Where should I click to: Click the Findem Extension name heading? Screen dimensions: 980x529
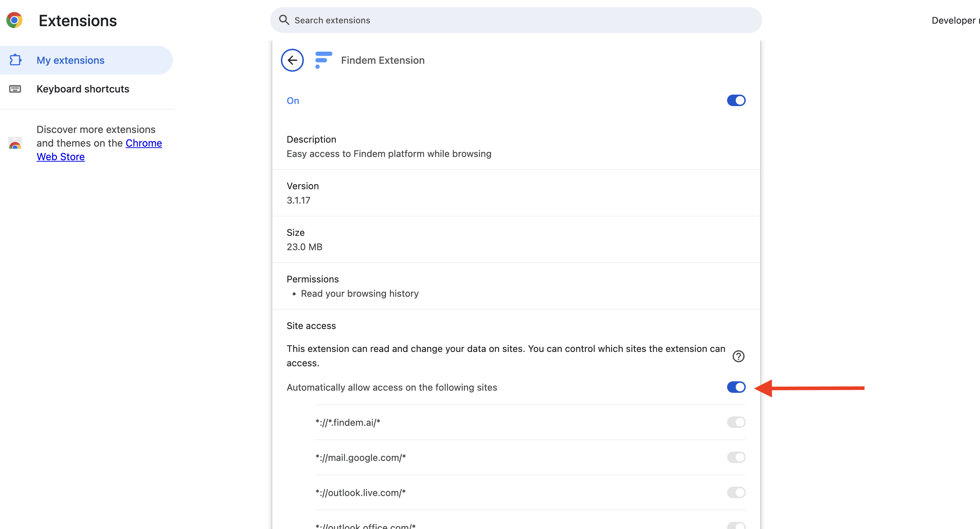tap(383, 60)
